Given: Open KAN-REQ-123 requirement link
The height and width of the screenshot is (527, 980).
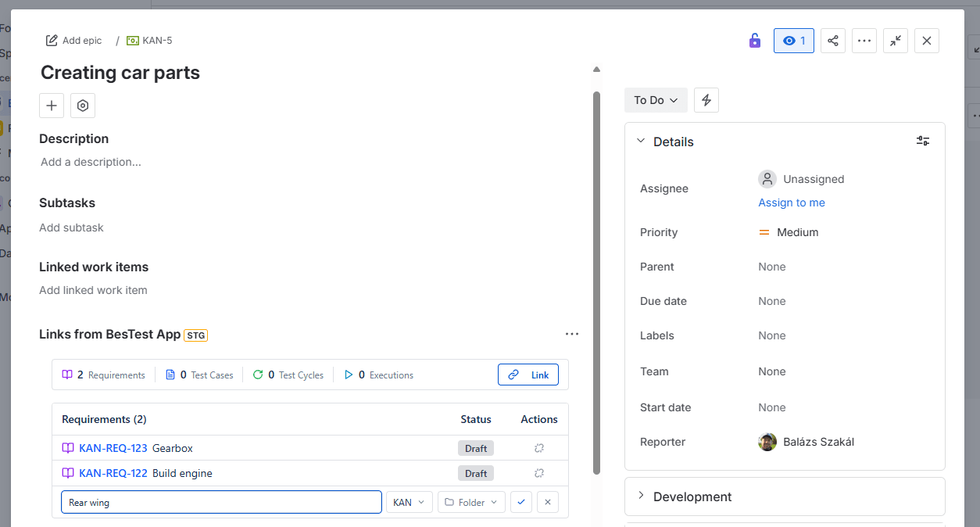Looking at the screenshot, I should pos(113,448).
